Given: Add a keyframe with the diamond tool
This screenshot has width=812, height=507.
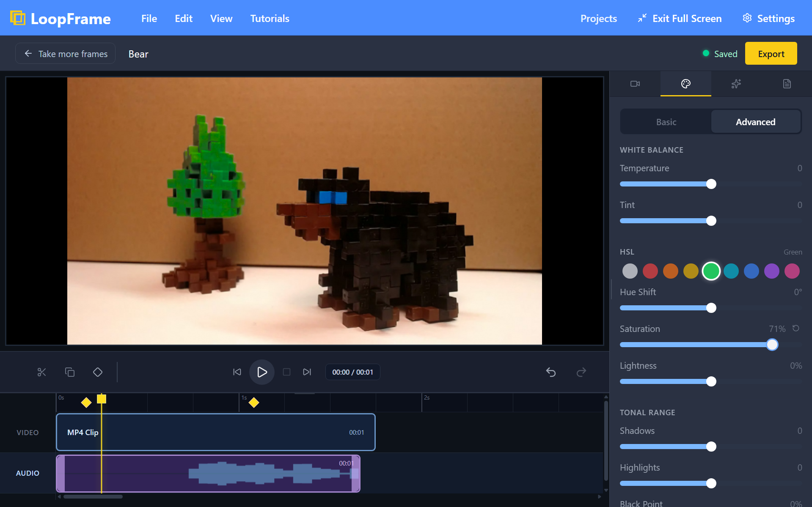Looking at the screenshot, I should (98, 372).
